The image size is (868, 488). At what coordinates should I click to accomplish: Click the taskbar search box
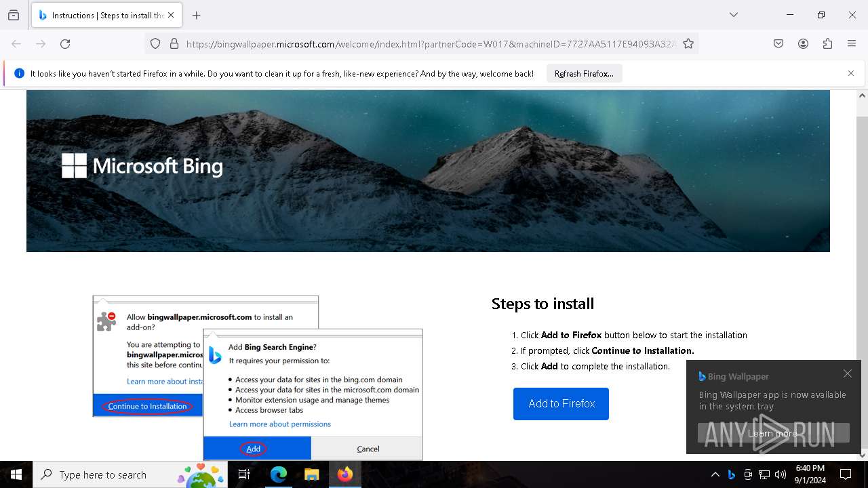click(x=130, y=474)
